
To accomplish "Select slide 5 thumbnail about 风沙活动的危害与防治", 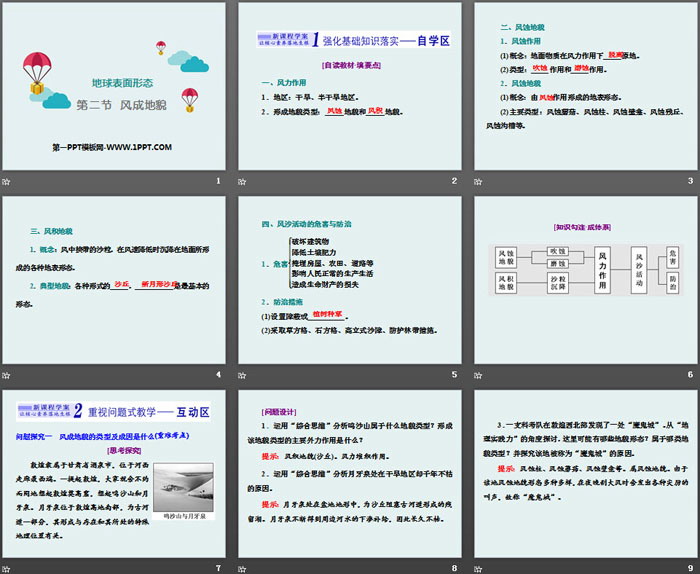I will (350, 280).
